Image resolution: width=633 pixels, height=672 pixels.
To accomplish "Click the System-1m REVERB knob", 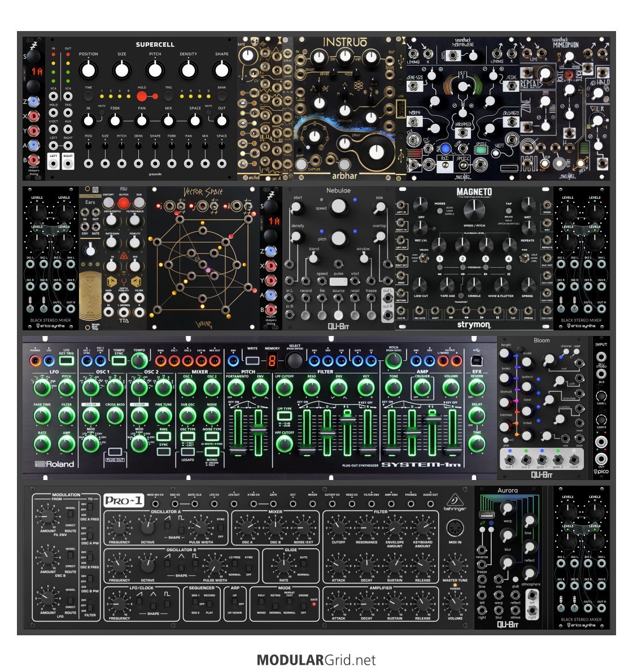I will pyautogui.click(x=477, y=387).
